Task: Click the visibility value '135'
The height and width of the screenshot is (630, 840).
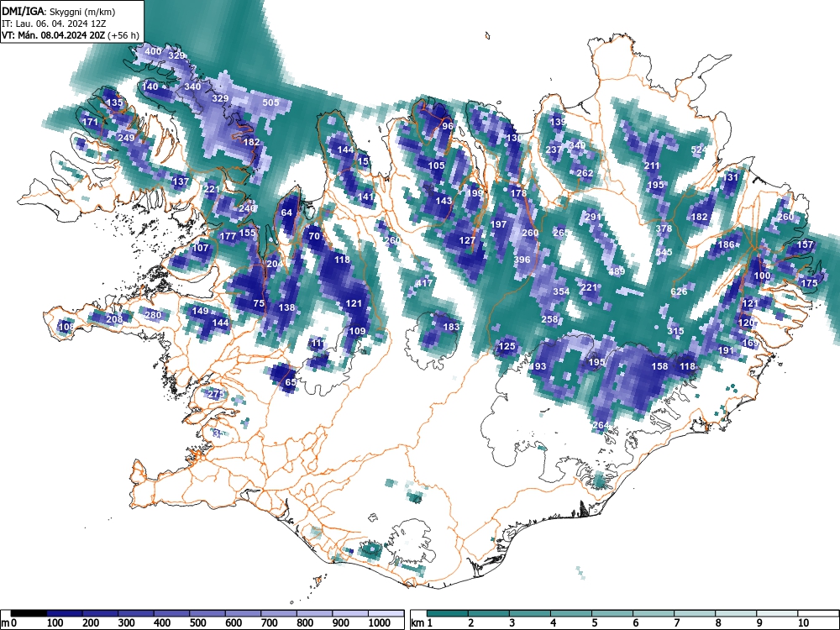Action: point(114,102)
